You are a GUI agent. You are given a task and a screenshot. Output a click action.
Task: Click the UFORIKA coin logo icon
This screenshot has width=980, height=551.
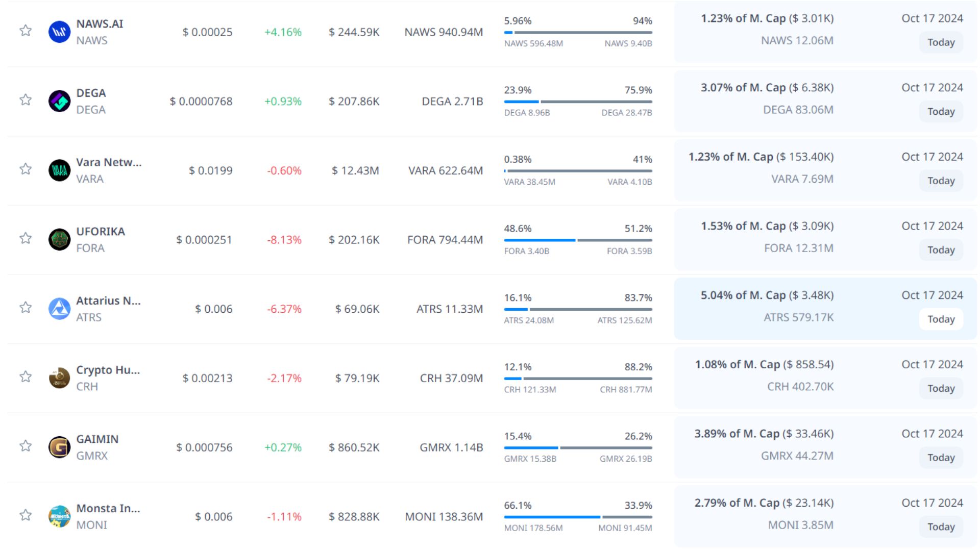click(x=59, y=239)
